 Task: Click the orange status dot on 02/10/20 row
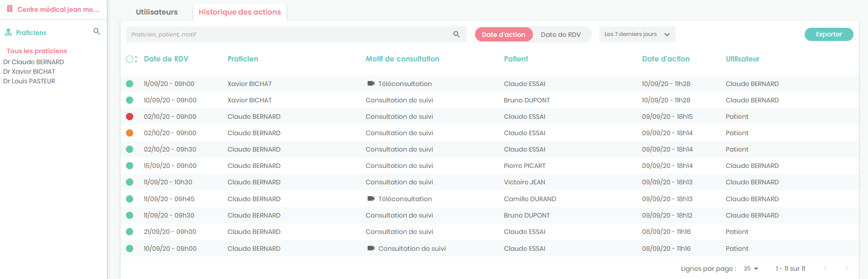point(130,133)
